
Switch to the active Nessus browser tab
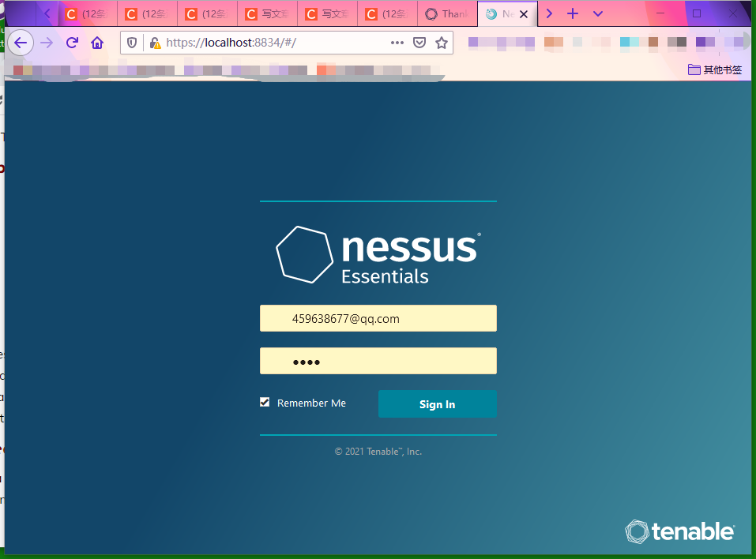[503, 13]
